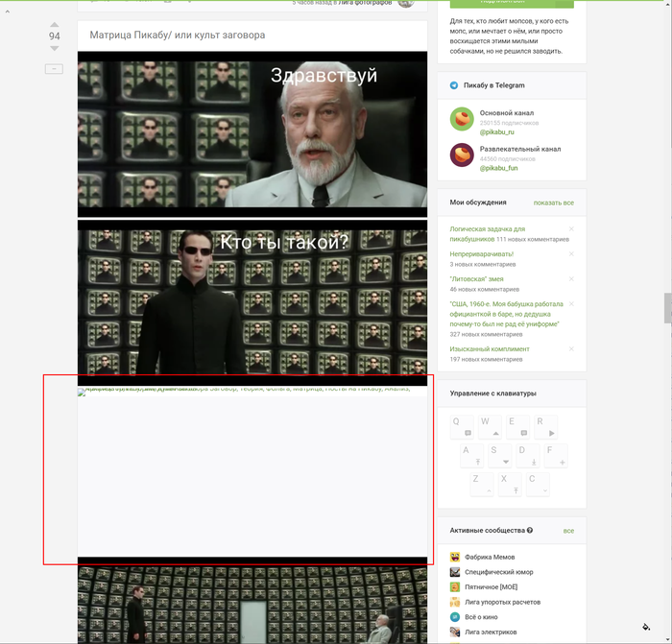This screenshot has width=672, height=644.
Task: Click the page vertical scrollbar thumb
Action: [667, 308]
